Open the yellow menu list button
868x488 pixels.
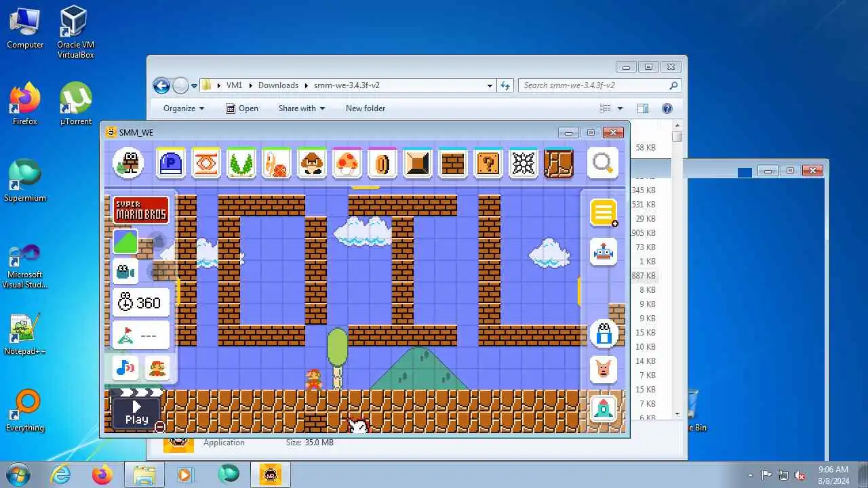point(603,212)
